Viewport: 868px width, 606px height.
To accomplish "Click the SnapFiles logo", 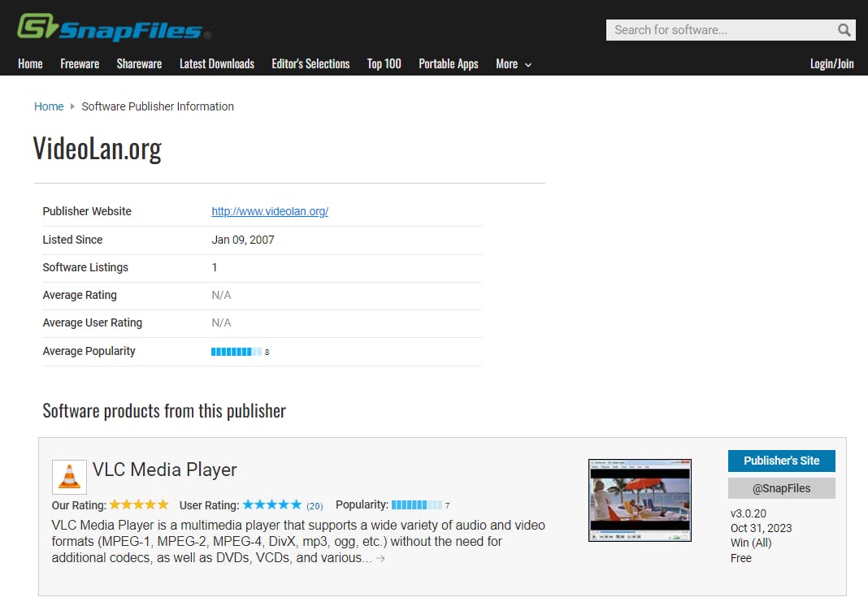I will 114,27.
